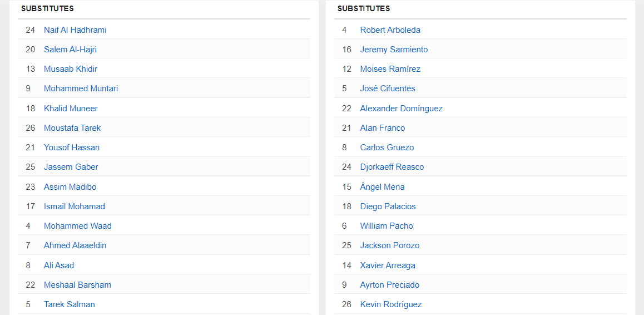This screenshot has height=315, width=644.
Task: Open Alexander Domínguez profile
Action: click(x=401, y=109)
